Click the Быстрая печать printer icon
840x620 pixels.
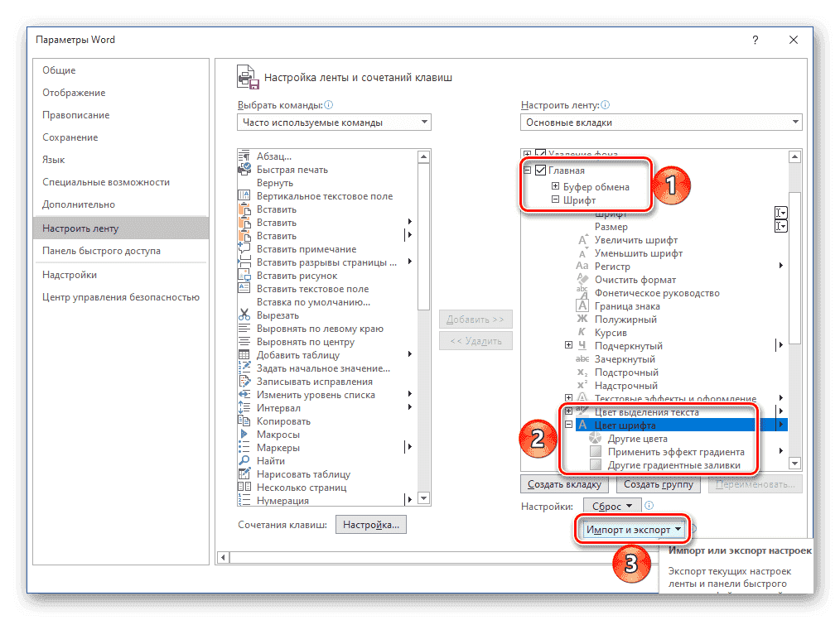pos(244,169)
